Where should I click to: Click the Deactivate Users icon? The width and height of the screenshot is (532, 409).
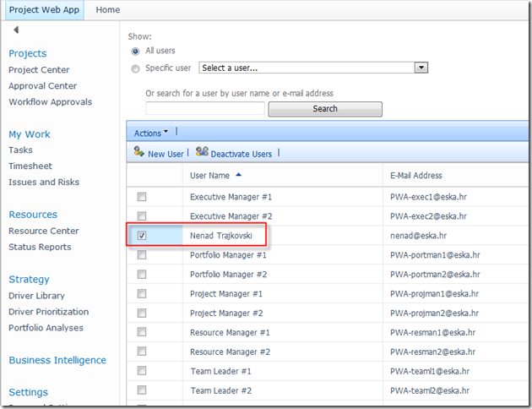click(x=202, y=153)
